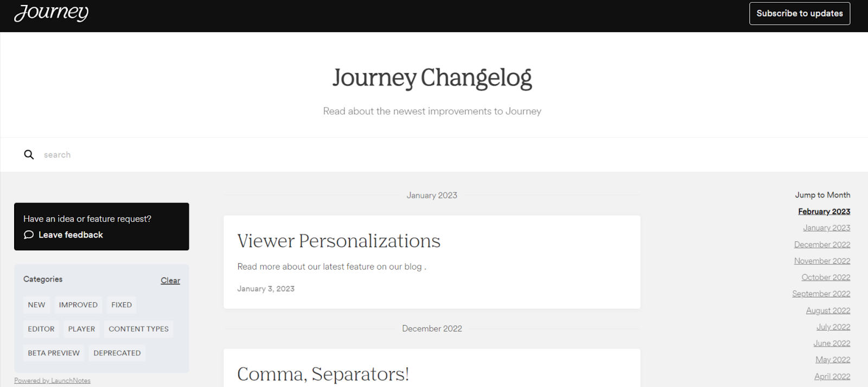The image size is (868, 387).
Task: Click the Subscribe to updates button
Action: 799,13
